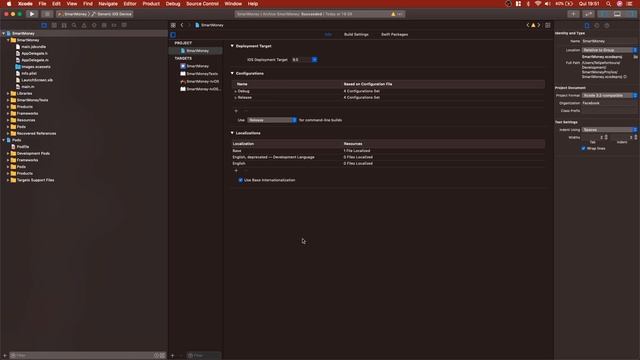Open Location Relative to Group dropdown
The width and height of the screenshot is (640, 360).
(609, 50)
